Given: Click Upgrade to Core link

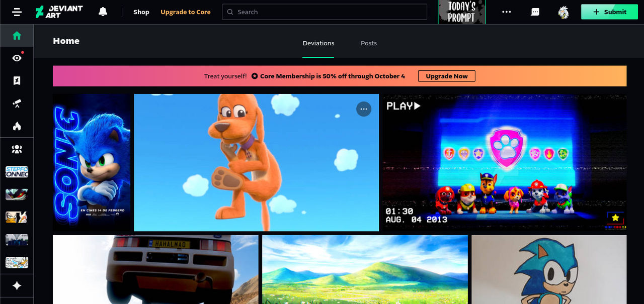Looking at the screenshot, I should click(x=186, y=12).
